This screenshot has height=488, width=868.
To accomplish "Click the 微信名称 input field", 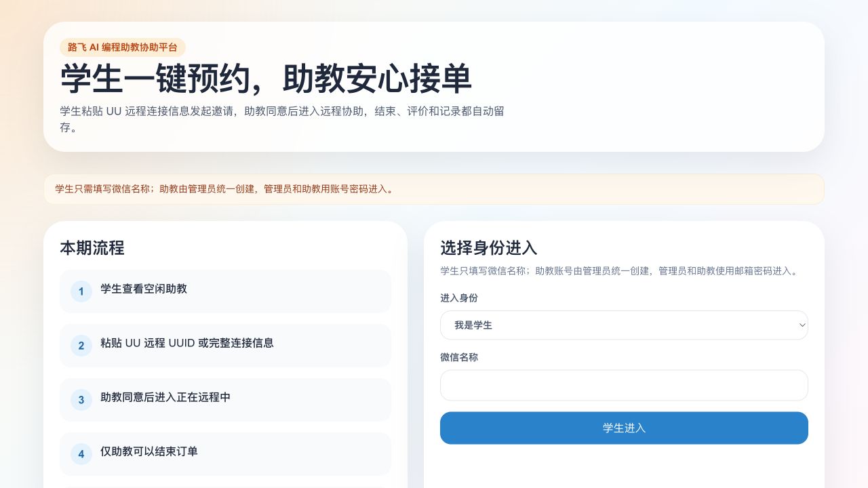I will [x=624, y=385].
